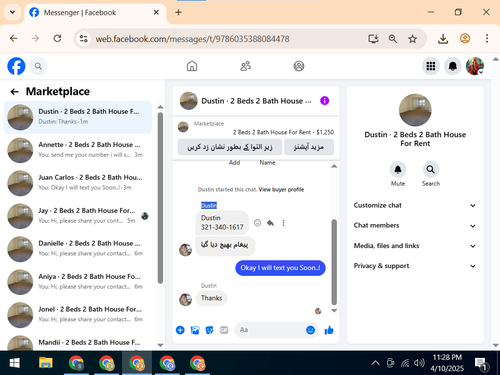Open Chrome three-dot menu
The height and width of the screenshot is (375, 500).
point(487,39)
